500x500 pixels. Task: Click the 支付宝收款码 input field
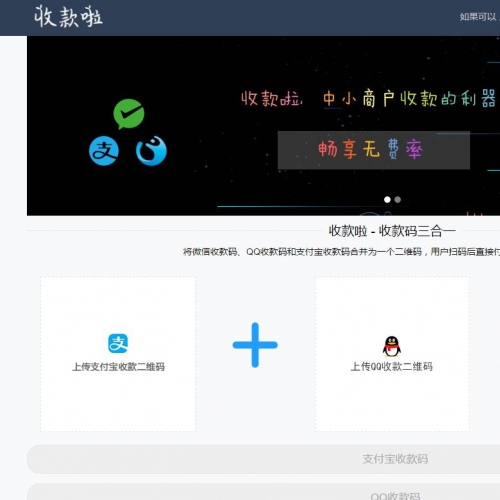point(263,459)
